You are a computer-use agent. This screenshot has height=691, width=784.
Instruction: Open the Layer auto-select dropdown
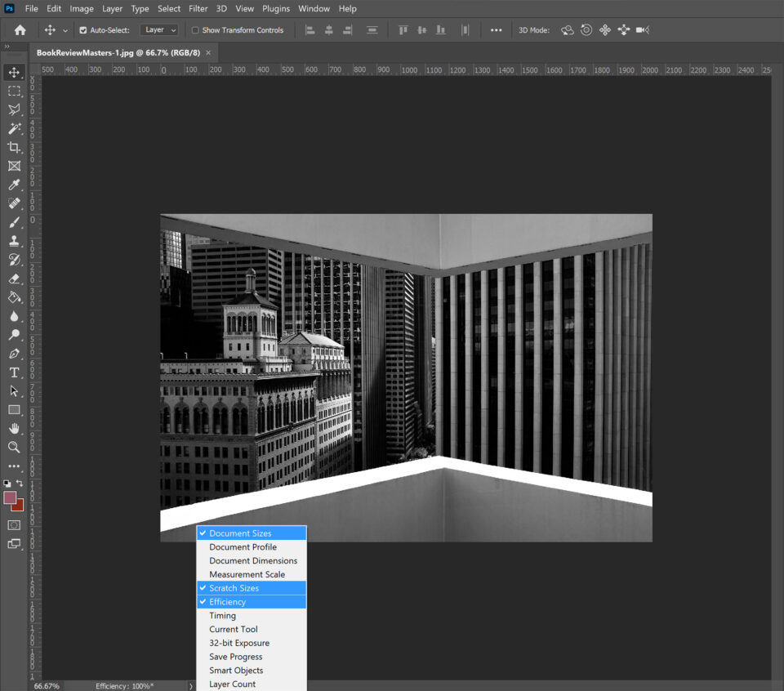[x=158, y=30]
